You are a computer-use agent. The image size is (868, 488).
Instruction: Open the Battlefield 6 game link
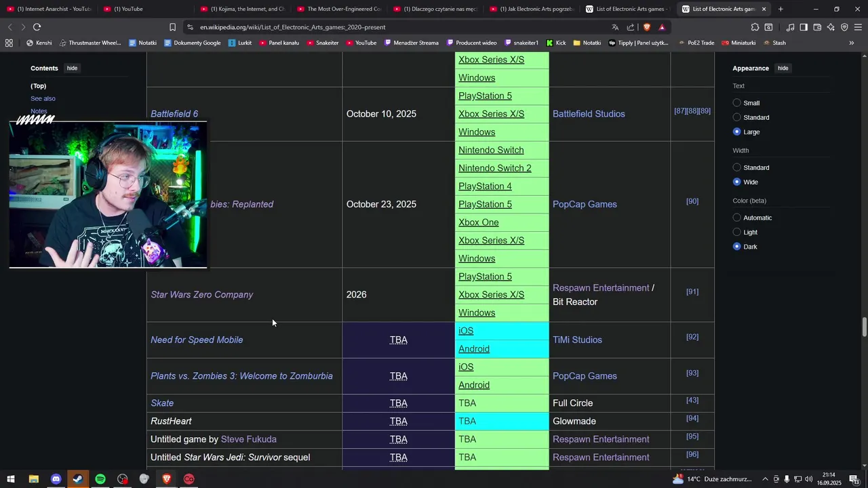point(174,114)
